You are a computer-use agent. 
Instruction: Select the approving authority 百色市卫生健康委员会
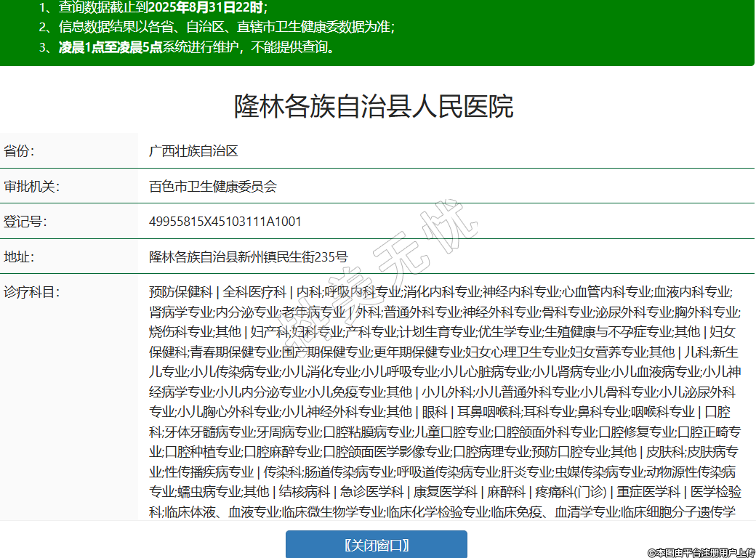click(213, 186)
